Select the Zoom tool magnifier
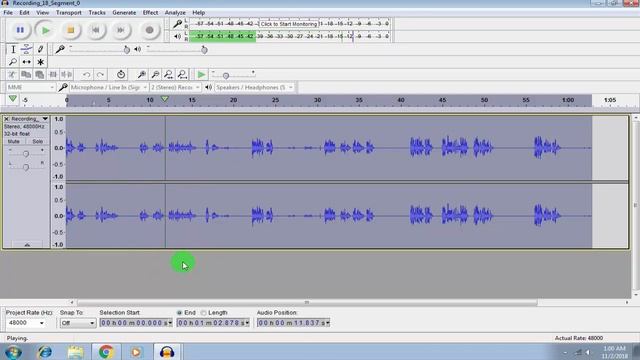Viewport: 640px width, 360px height. [x=13, y=62]
